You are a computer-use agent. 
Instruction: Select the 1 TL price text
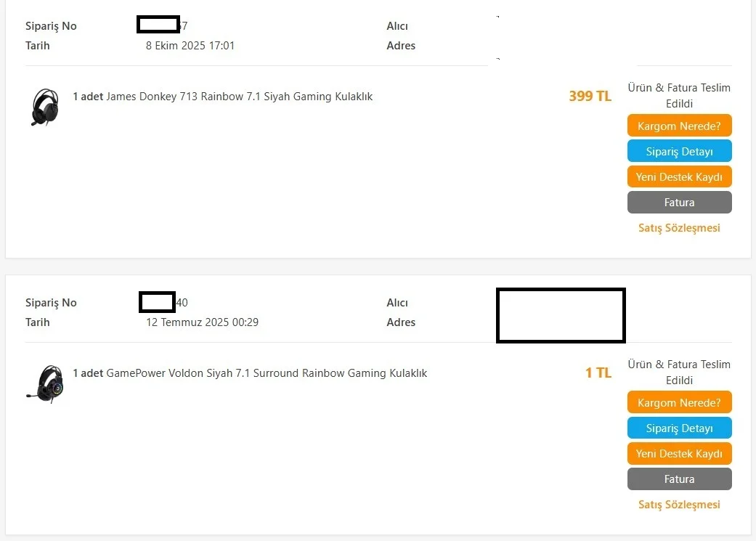click(x=598, y=373)
